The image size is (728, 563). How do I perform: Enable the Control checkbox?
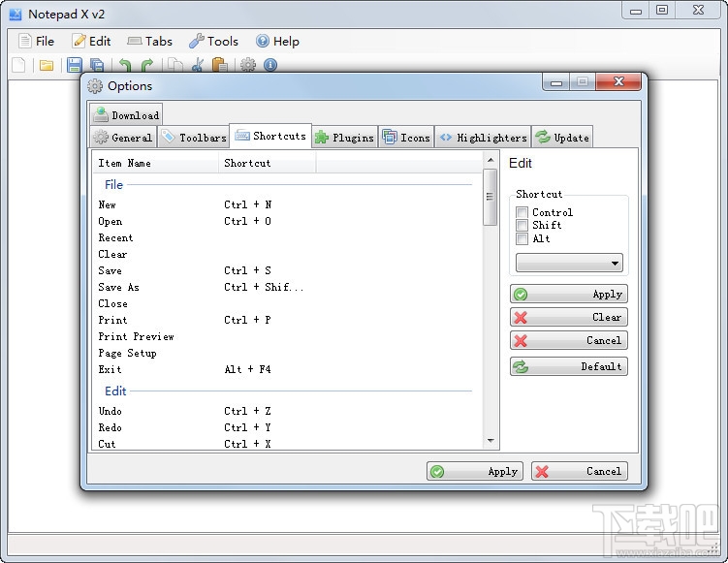[522, 212]
